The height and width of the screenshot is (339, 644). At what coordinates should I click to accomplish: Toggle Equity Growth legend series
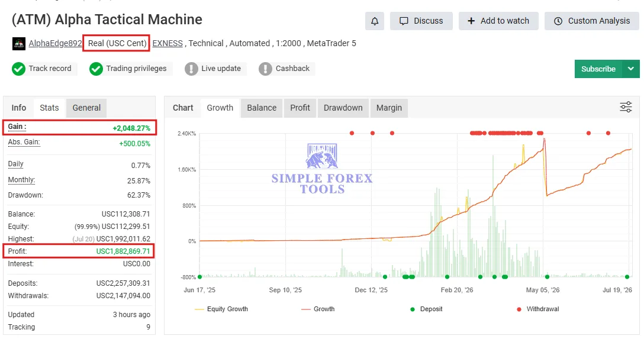click(x=221, y=309)
